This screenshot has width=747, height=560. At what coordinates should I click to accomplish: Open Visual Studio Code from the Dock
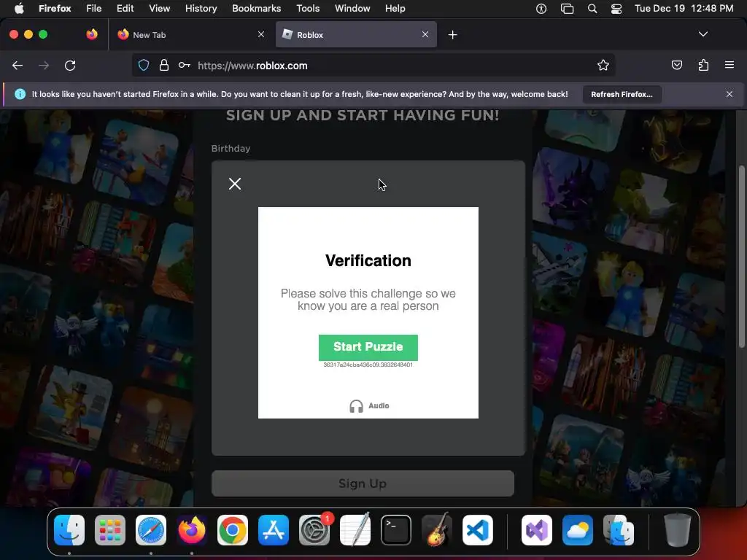click(x=477, y=530)
